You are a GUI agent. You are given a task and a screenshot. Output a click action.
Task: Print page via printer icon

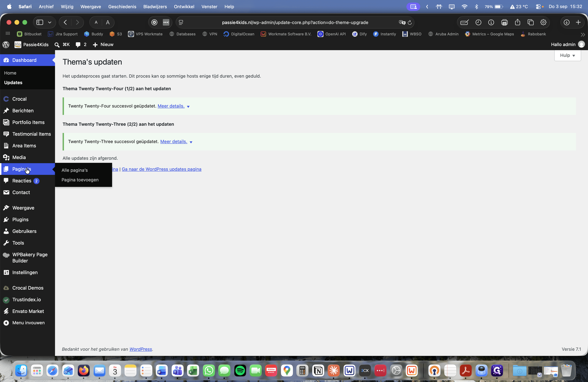[504, 23]
